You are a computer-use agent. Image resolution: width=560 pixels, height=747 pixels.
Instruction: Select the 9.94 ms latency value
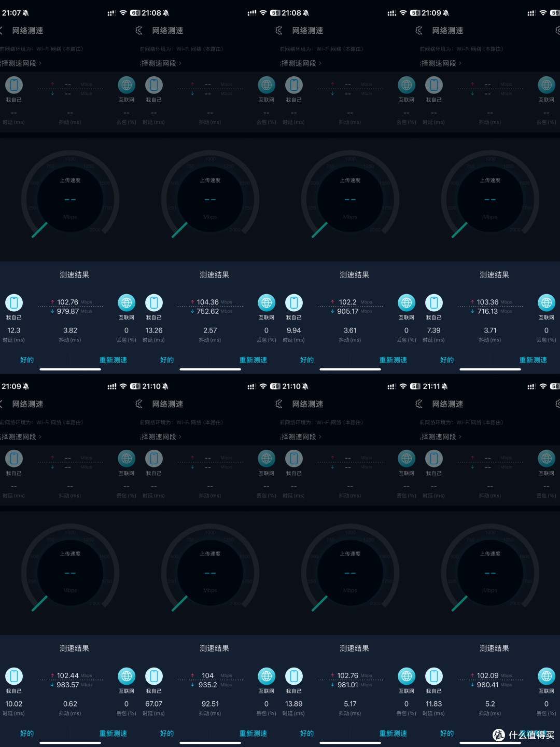294,330
